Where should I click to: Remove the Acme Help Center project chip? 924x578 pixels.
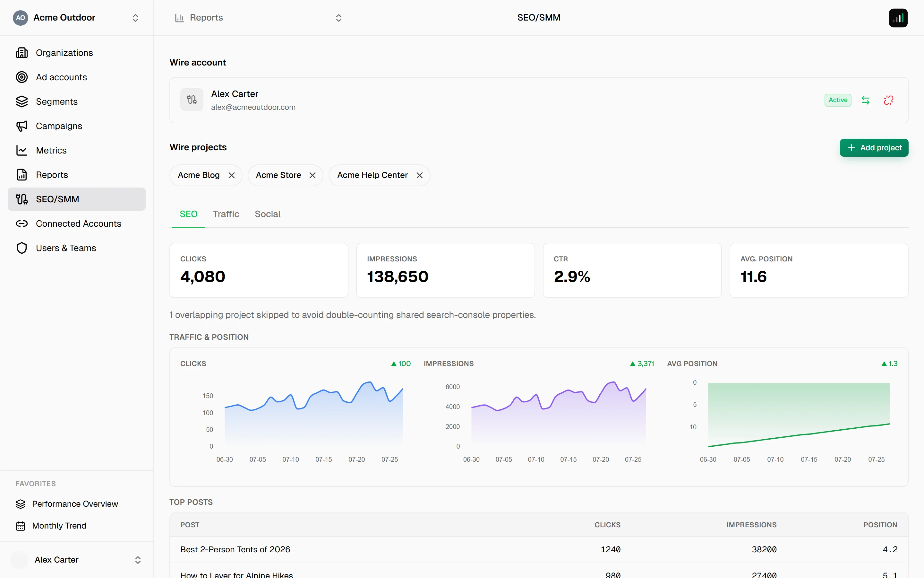[x=420, y=175]
